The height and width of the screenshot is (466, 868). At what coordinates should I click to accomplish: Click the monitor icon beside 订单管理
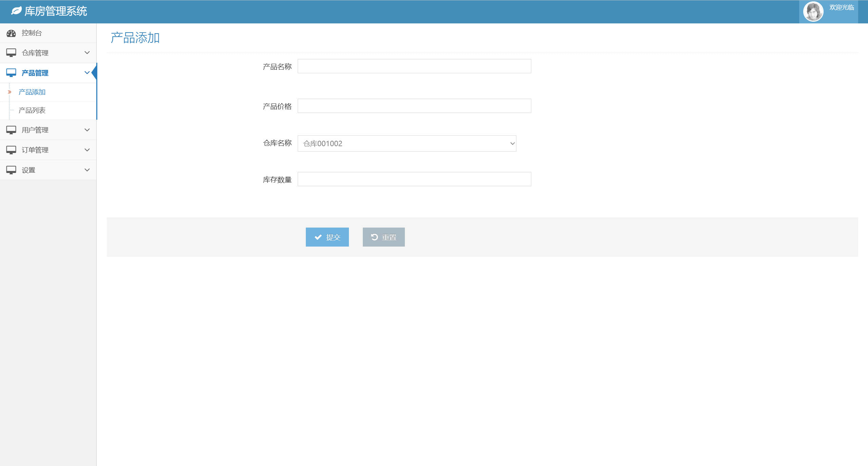coord(11,150)
